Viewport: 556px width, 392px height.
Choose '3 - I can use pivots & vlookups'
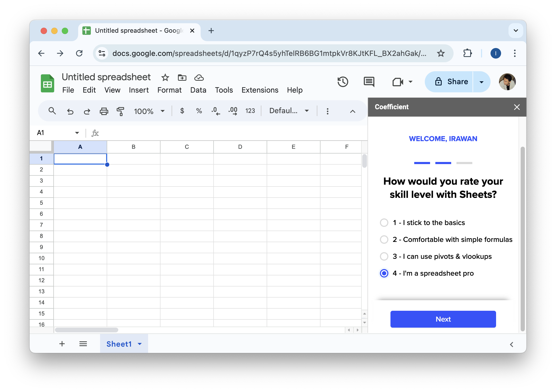click(384, 256)
